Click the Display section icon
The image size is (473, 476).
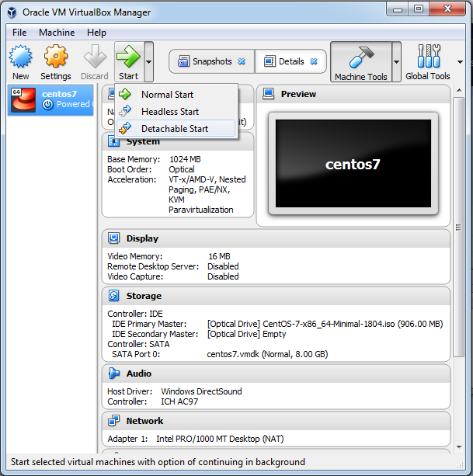(x=114, y=238)
